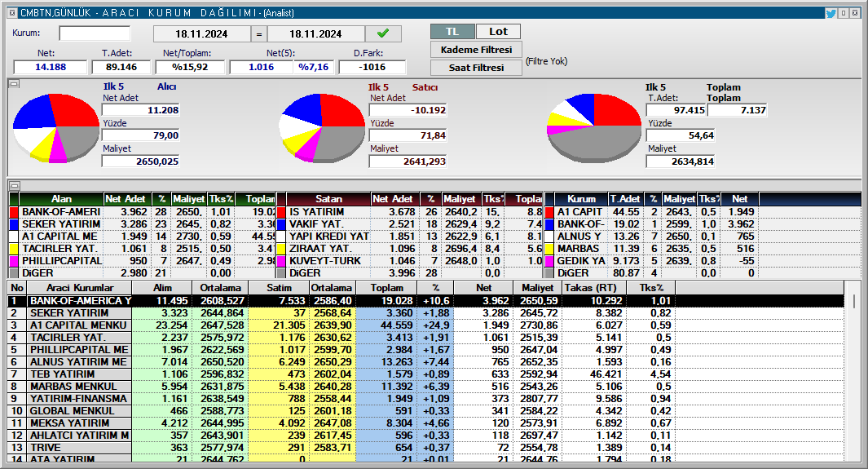
Task: Sort main table by Tks% column header
Action: coord(651,288)
